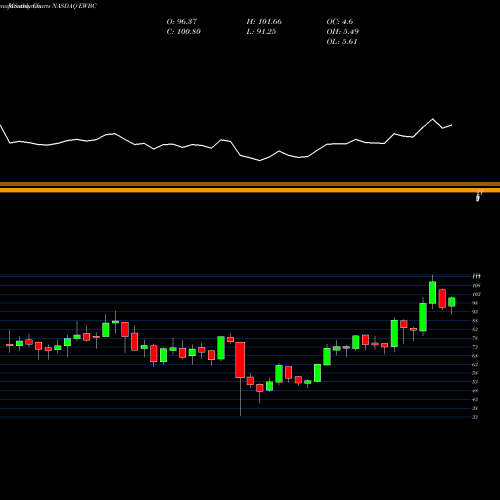Click the OL: 5.61 reading
The image size is (500, 500).
click(342, 42)
